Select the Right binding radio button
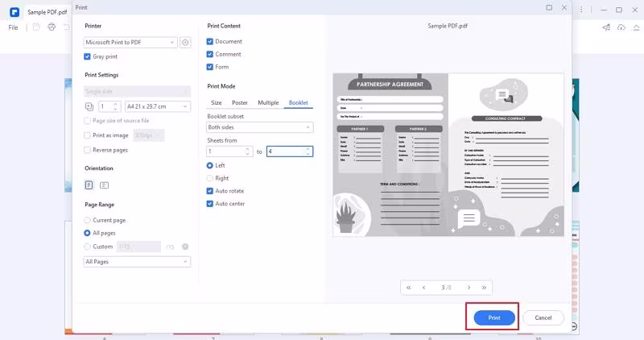This screenshot has height=340, width=644. point(210,178)
